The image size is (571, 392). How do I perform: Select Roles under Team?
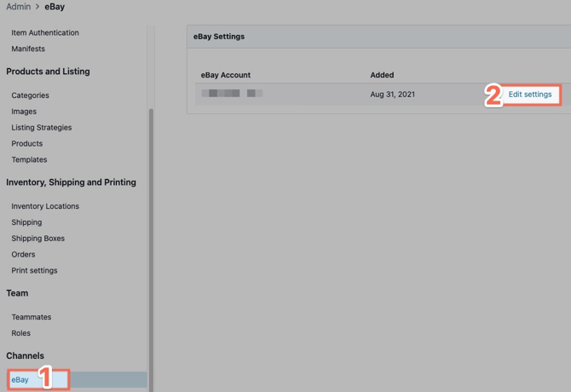click(20, 333)
